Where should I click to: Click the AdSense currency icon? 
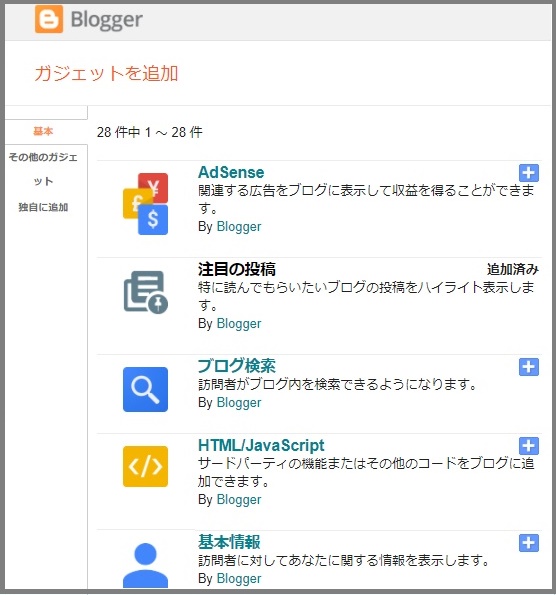coord(145,204)
